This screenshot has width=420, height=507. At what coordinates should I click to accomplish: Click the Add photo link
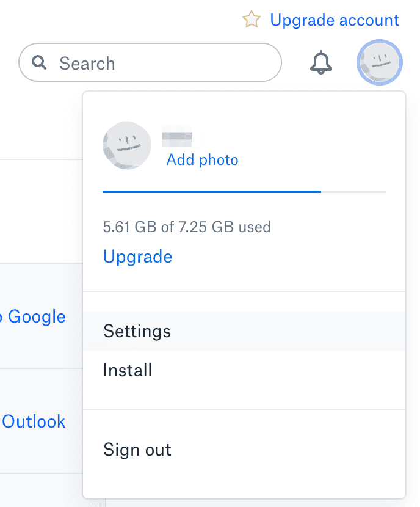202,160
